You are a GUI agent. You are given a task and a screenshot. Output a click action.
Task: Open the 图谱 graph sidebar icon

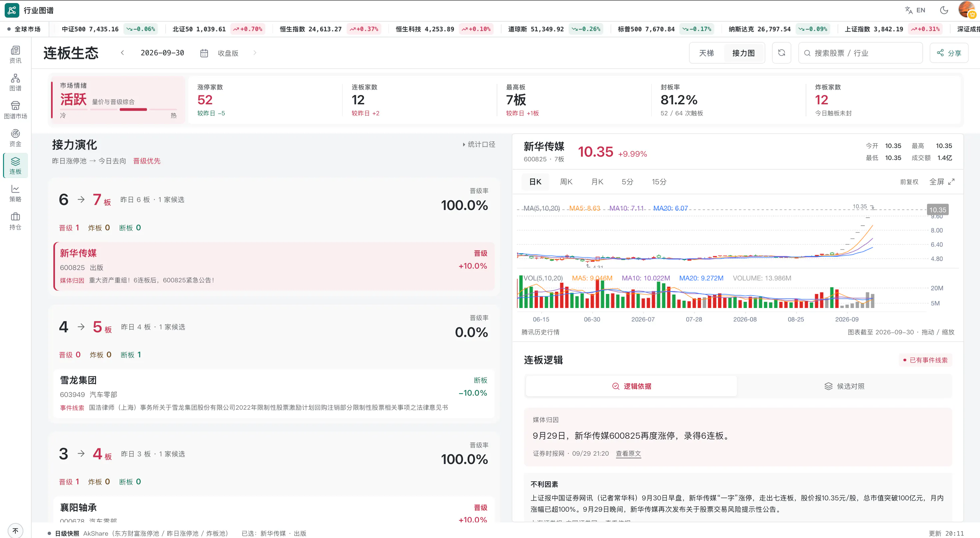pyautogui.click(x=15, y=83)
